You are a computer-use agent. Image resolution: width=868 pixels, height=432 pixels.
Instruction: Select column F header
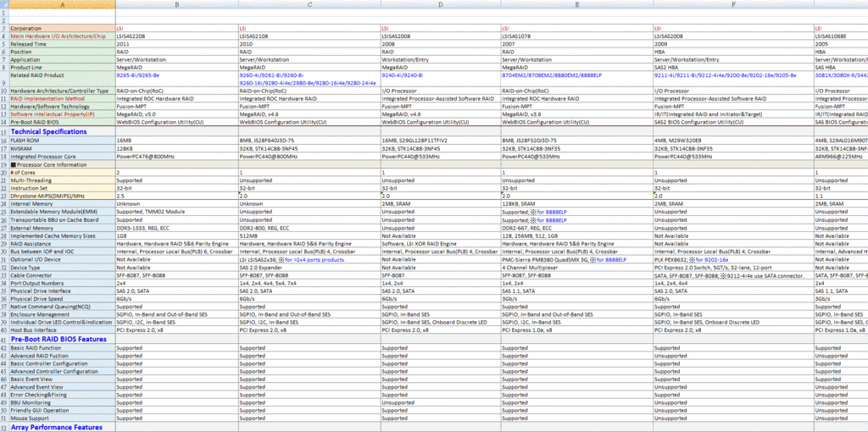click(x=732, y=5)
